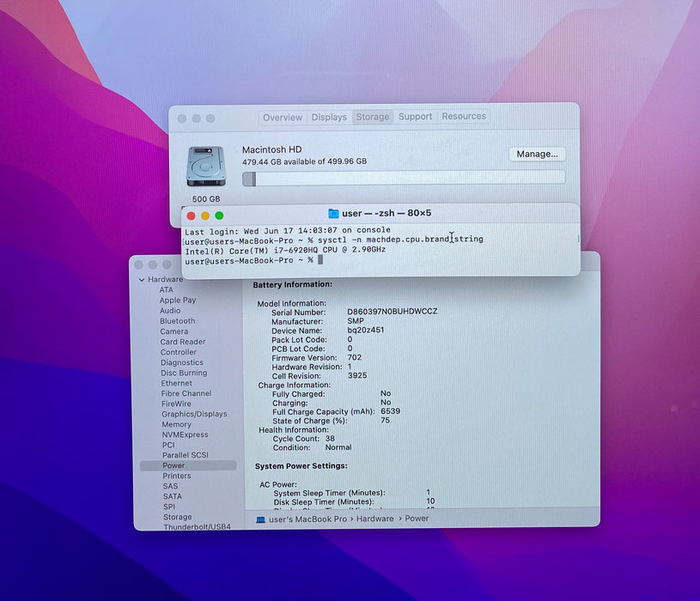
Task: Open Card Reader information
Action: click(183, 342)
